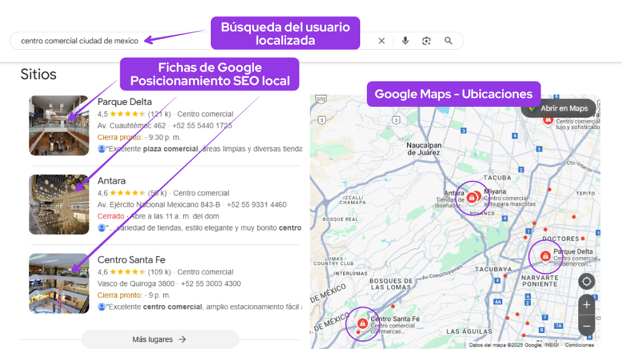Click the Parque Delta review snippet 'Excelente plaza comercial'
The height and width of the screenshot is (364, 622).
[x=153, y=149]
